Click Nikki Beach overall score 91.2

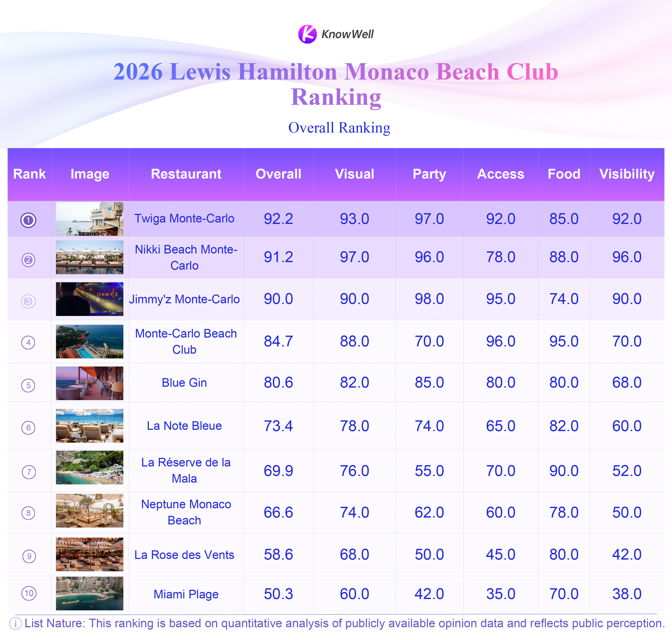coord(278,257)
